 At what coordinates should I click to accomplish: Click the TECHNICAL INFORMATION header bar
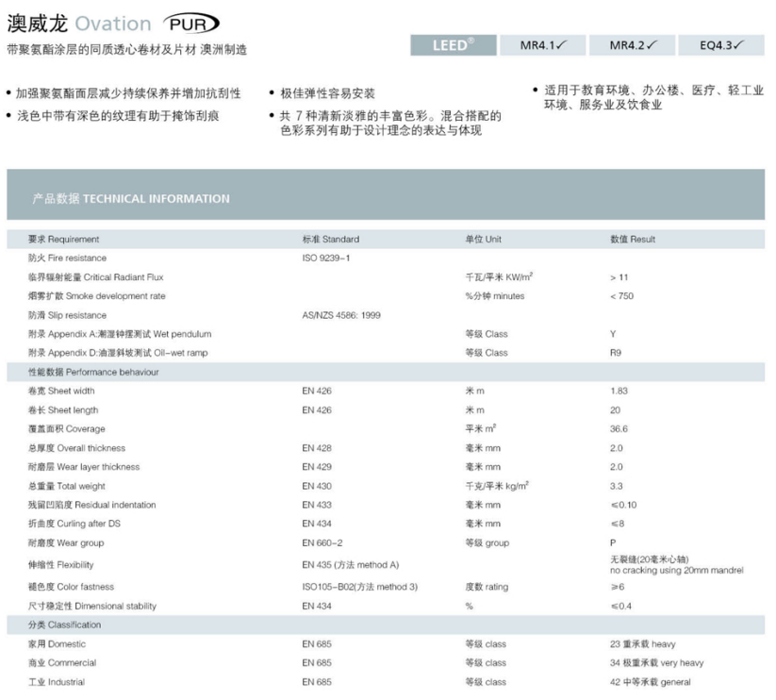(x=131, y=199)
